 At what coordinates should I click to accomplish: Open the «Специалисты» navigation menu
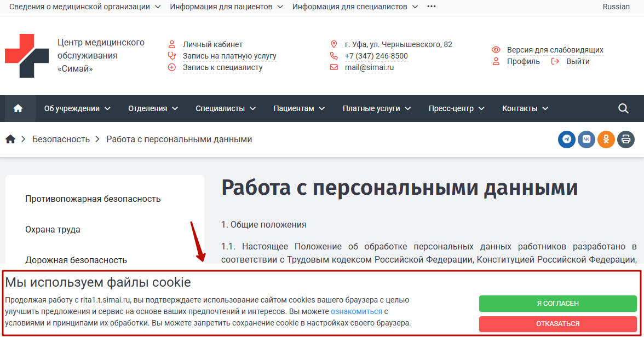pyautogui.click(x=226, y=108)
